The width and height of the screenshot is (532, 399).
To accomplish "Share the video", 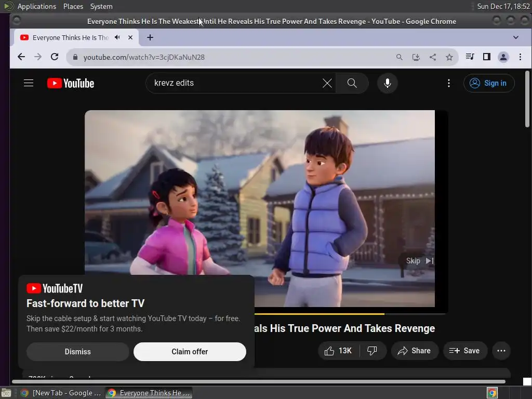I will tap(415, 351).
